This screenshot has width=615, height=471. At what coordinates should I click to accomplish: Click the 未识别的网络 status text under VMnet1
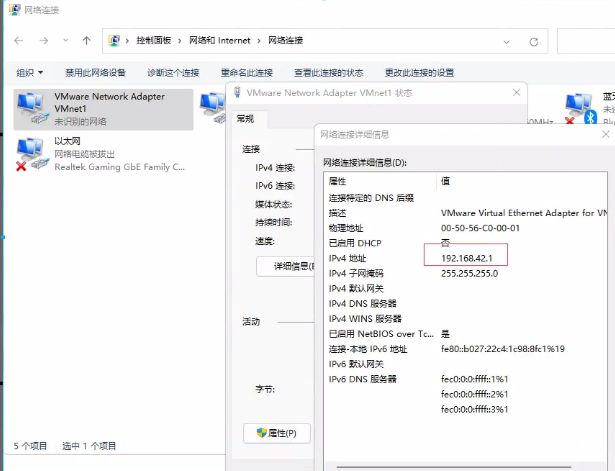point(80,122)
